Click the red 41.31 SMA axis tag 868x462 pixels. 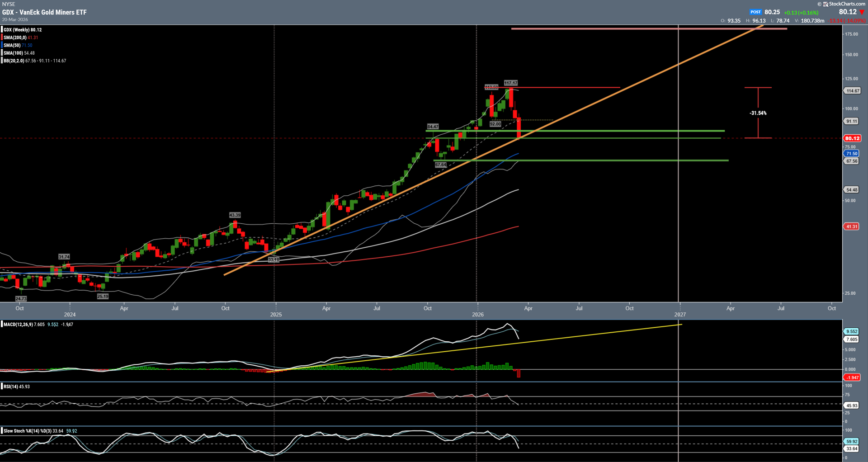[x=852, y=226]
